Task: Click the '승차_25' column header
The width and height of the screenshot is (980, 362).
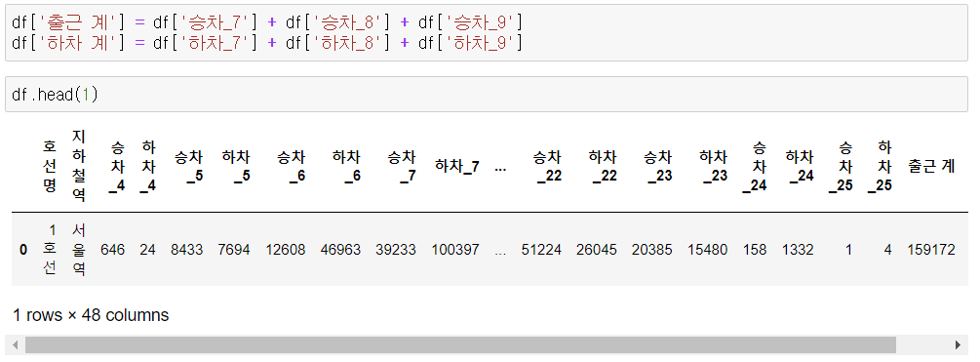Action: tap(841, 166)
